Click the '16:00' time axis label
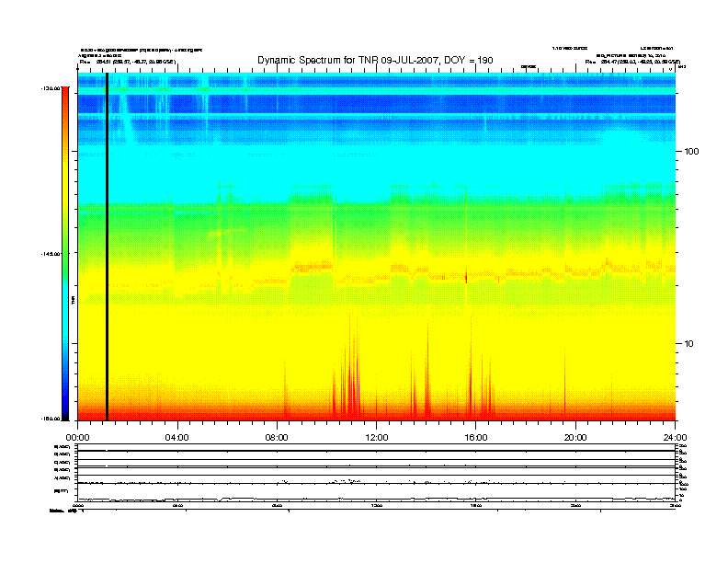The image size is (728, 563). coord(476,438)
